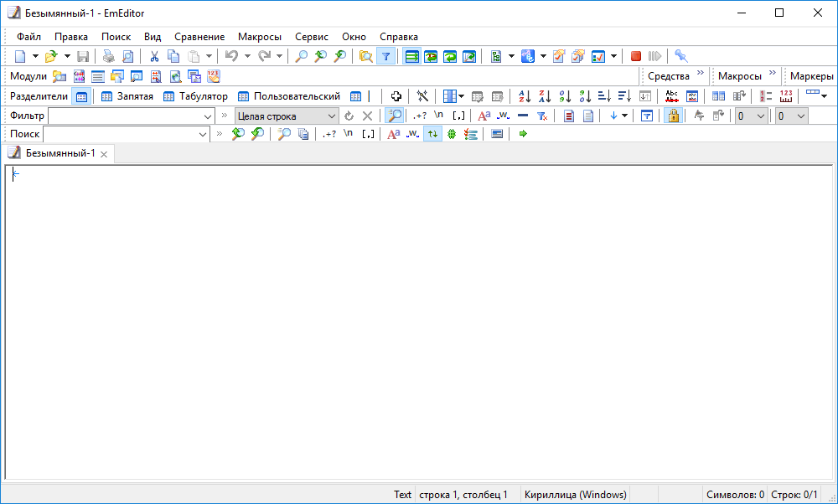Toggle match case Aa in search bar

393,134
